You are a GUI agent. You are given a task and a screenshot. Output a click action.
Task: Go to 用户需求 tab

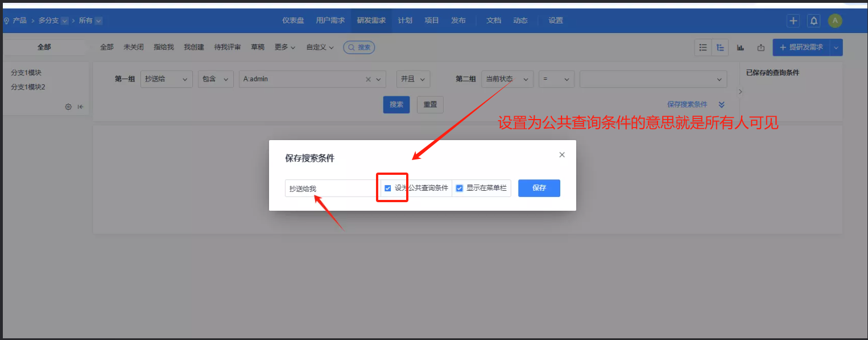pos(330,21)
